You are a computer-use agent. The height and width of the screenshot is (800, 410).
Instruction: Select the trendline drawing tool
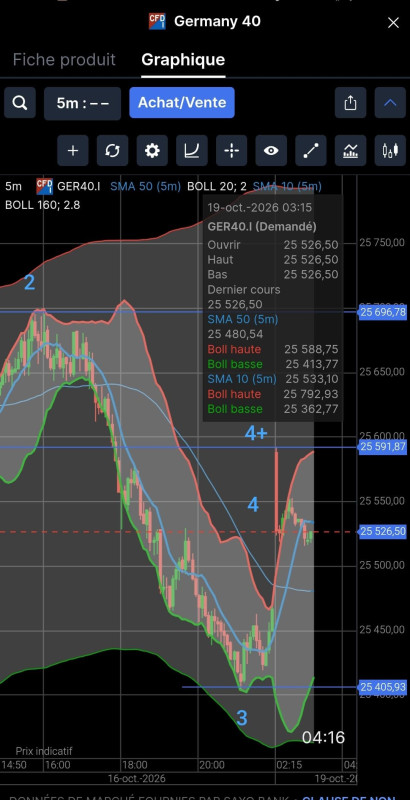coord(311,151)
